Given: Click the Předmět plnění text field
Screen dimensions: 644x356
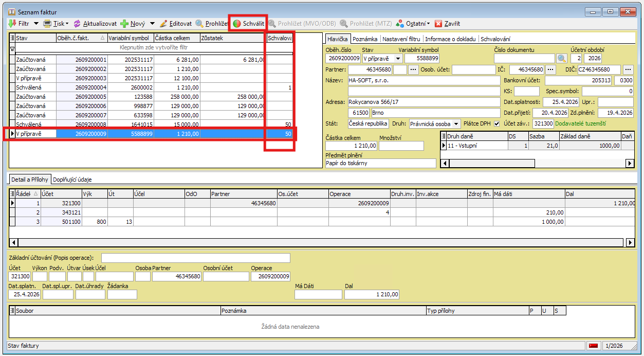Looking at the screenshot, I should (x=380, y=163).
